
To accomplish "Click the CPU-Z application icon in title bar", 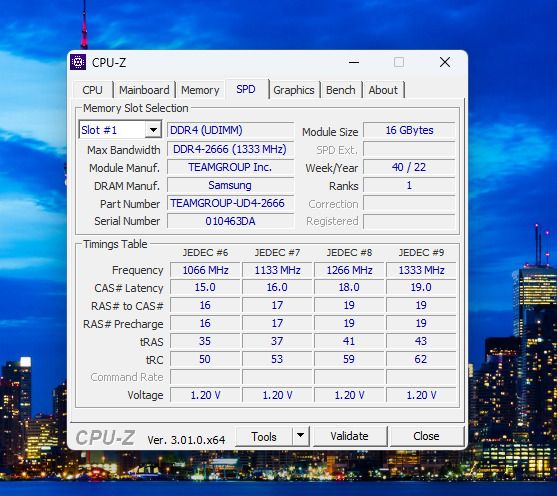I will pos(78,62).
